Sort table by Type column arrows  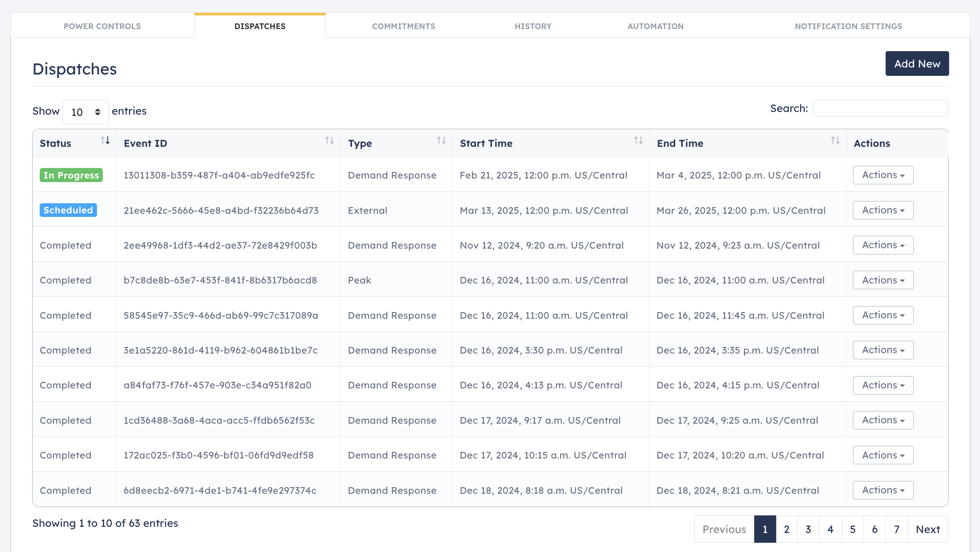[x=441, y=141]
